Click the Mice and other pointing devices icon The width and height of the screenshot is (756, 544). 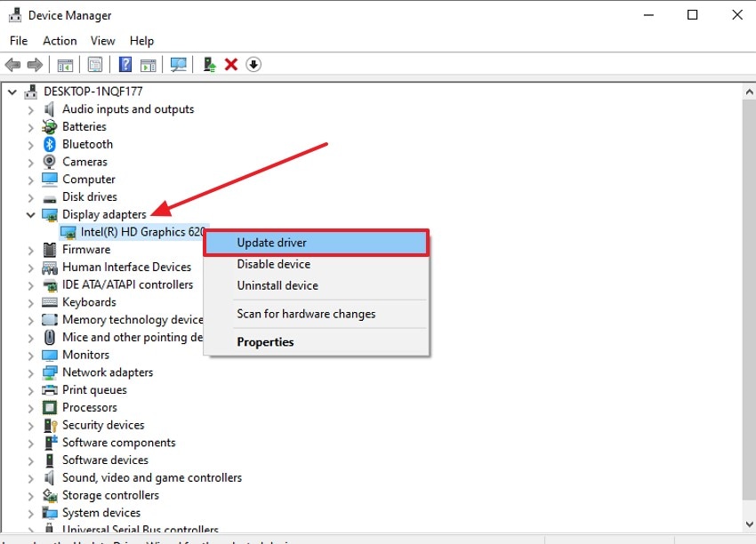point(49,337)
